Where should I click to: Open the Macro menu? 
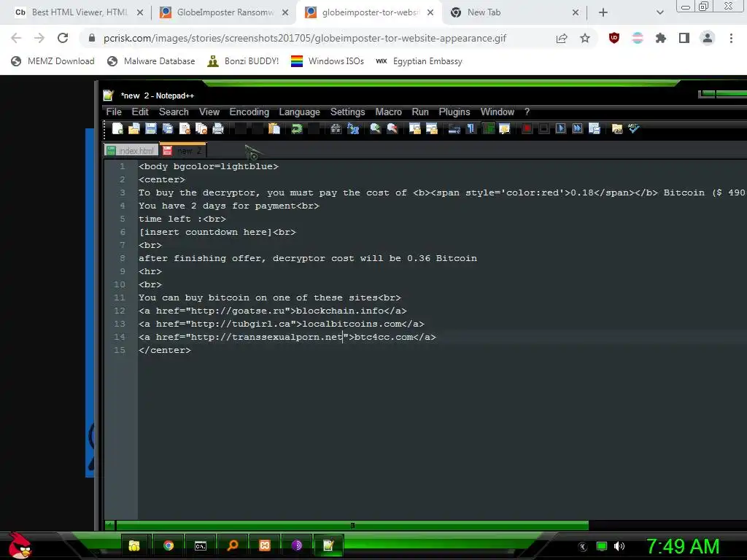click(388, 112)
